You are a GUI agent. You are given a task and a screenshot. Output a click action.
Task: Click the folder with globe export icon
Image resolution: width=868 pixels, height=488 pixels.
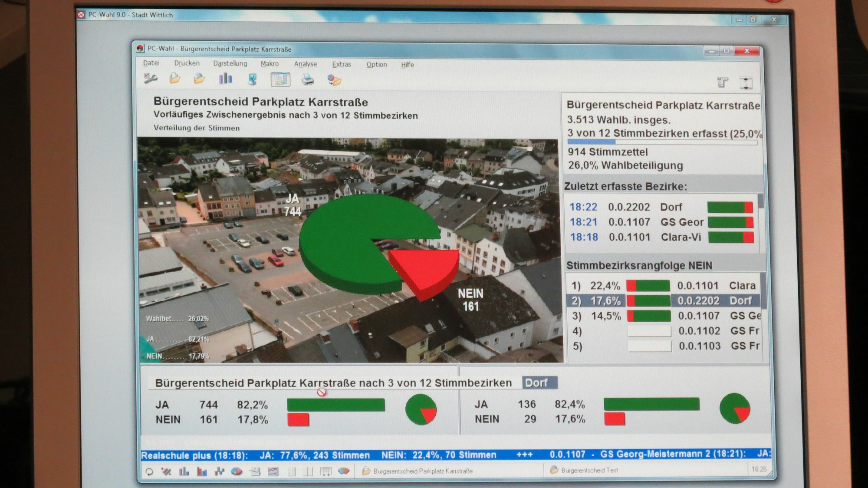point(334,80)
